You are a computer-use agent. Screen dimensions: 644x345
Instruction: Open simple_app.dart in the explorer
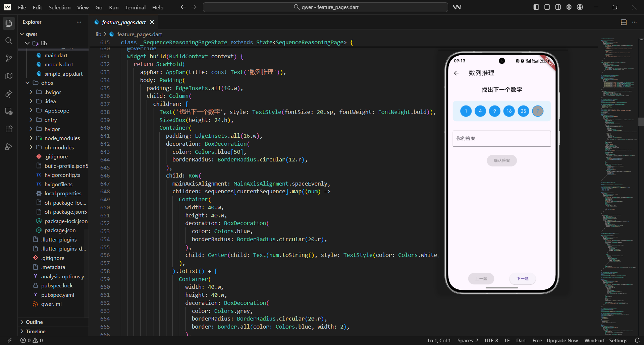pyautogui.click(x=63, y=74)
